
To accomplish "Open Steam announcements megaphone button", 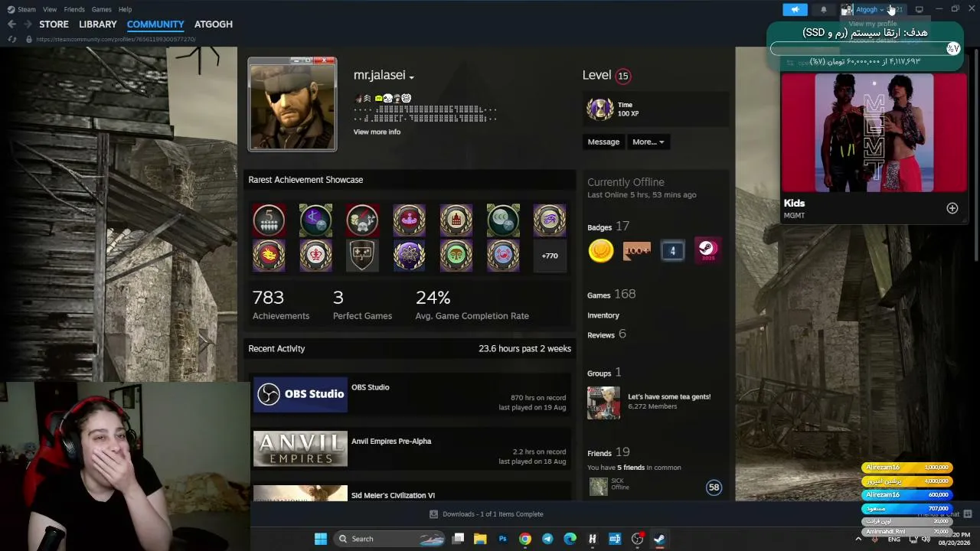I will [795, 9].
